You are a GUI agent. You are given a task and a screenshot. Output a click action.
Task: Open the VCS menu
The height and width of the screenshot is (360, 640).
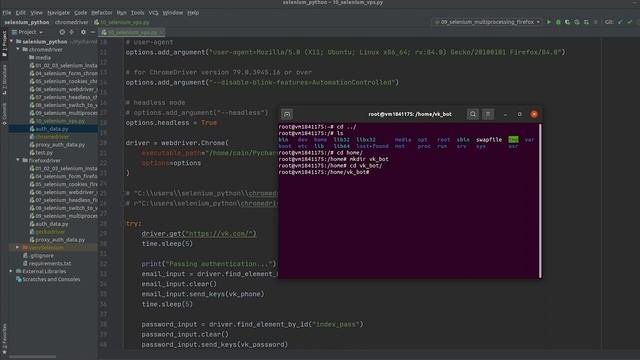[x=153, y=13]
